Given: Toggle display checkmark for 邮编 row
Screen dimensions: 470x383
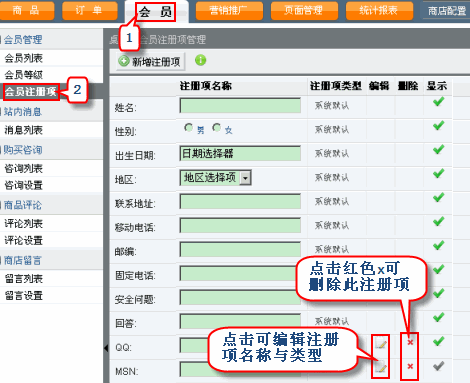Looking at the screenshot, I should coord(439,245).
